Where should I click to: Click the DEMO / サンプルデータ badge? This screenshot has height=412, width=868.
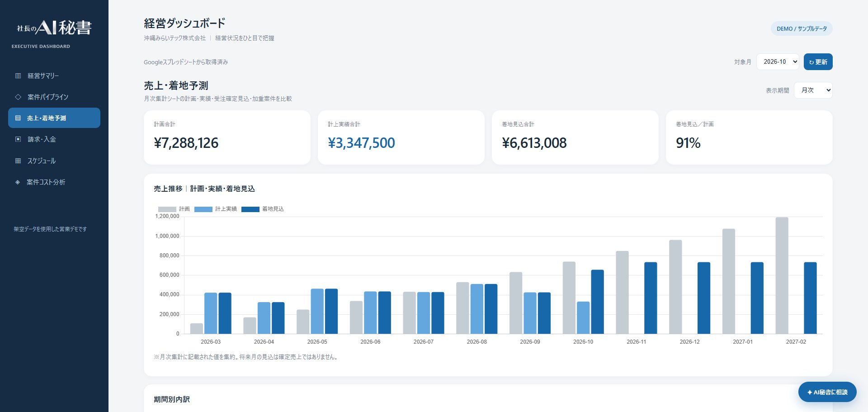[x=802, y=28]
